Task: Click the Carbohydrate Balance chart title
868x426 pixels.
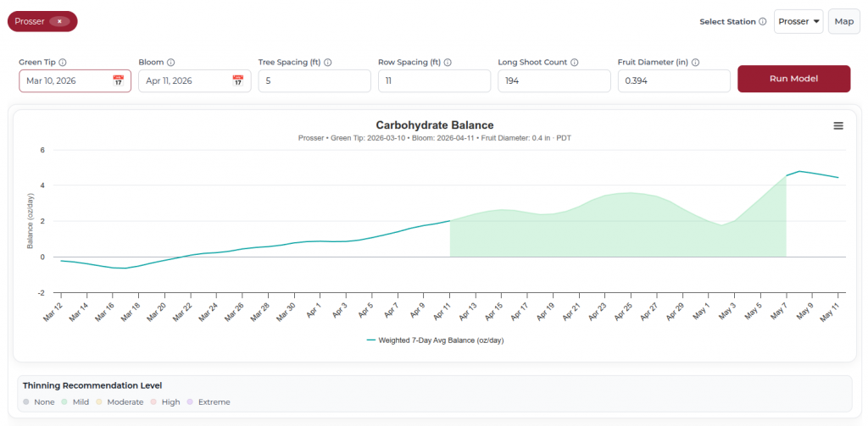Action: [435, 125]
